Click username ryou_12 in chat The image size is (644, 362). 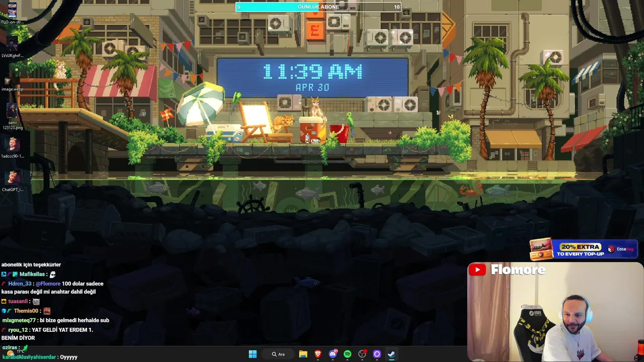[x=18, y=330]
